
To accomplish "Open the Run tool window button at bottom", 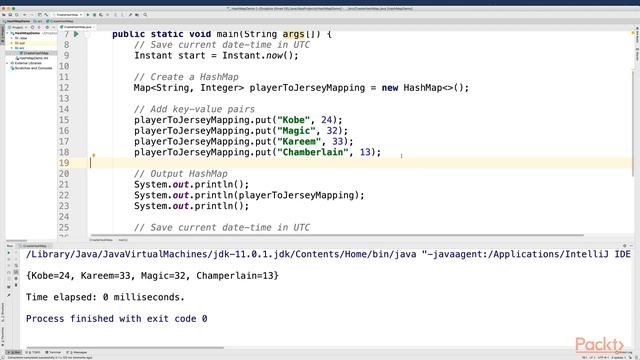I will click(14, 352).
